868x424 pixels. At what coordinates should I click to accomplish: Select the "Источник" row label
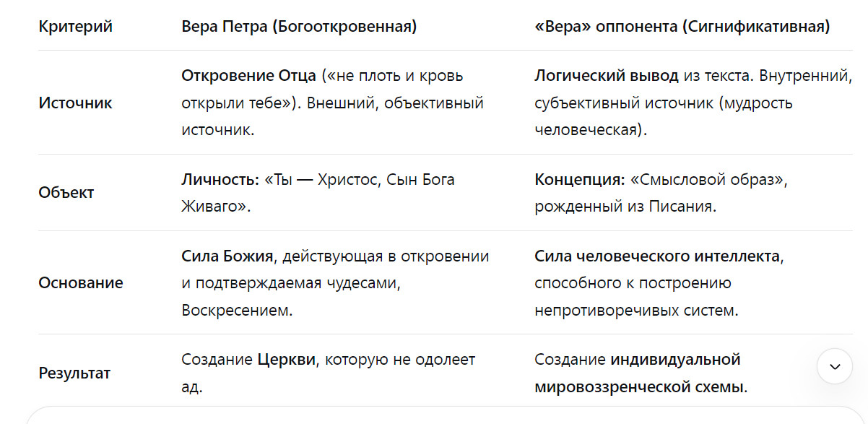click(75, 103)
